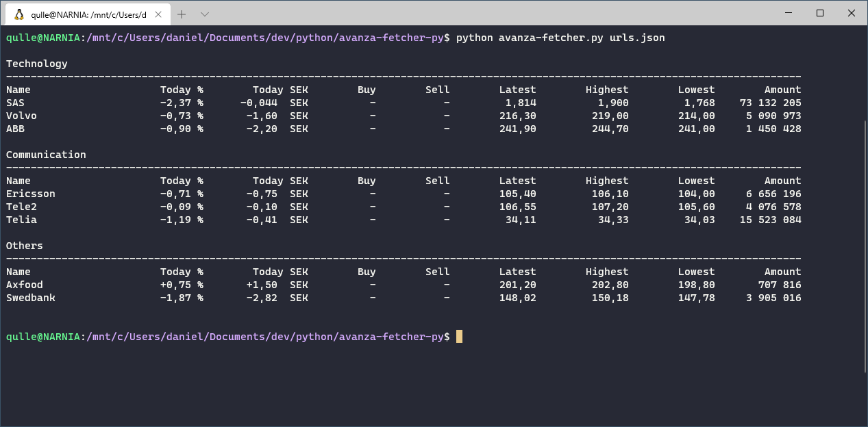This screenshot has width=868, height=427.
Task: Click the SAS row name
Action: click(15, 103)
